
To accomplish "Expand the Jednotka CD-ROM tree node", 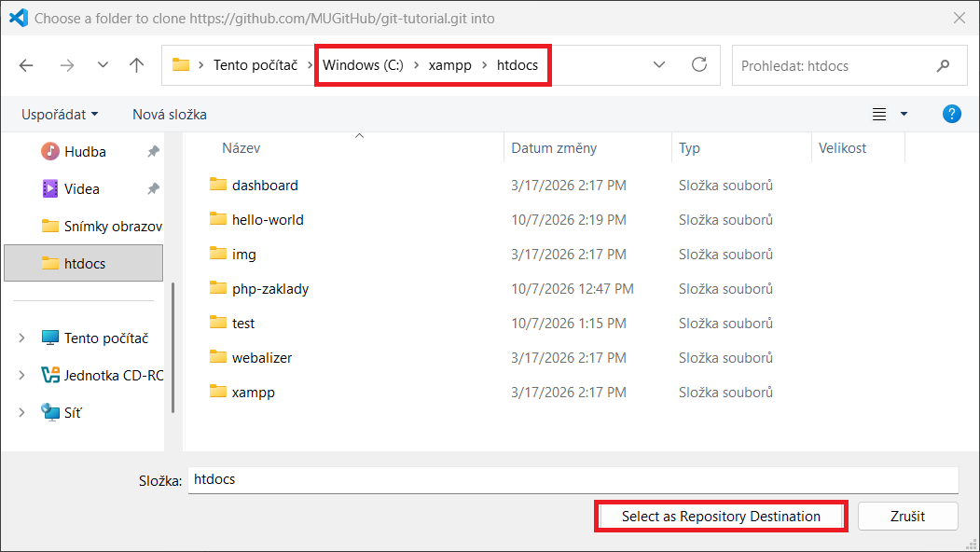I will [21, 375].
